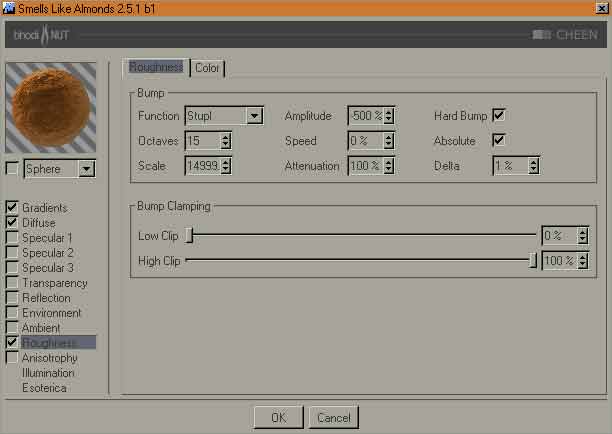Select the Roughness tab
Screen dimensions: 612x434
(155, 68)
